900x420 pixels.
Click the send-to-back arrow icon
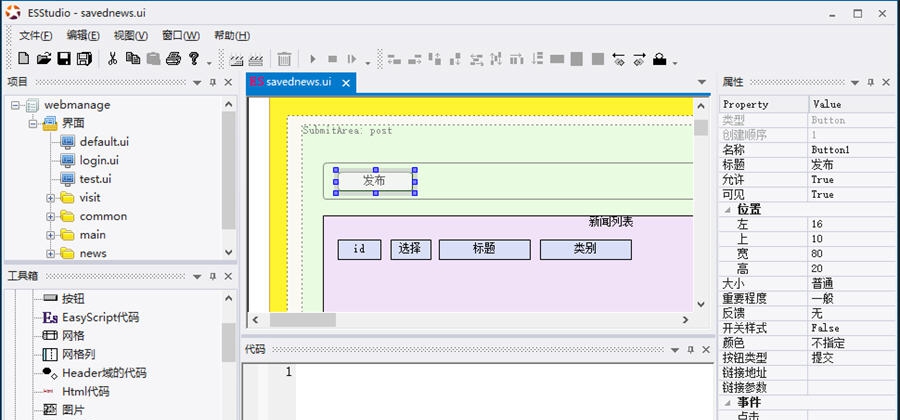pyautogui.click(x=639, y=59)
